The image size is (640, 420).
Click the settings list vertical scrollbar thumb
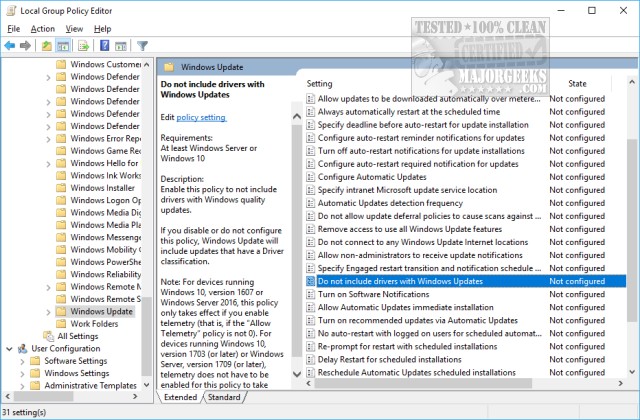tap(632, 231)
